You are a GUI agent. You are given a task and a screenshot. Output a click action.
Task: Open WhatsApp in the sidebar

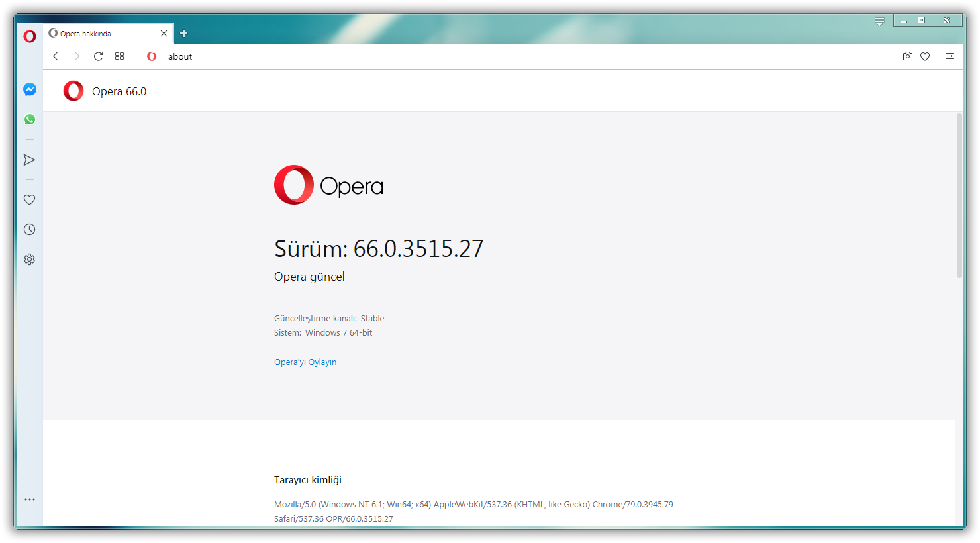[30, 119]
